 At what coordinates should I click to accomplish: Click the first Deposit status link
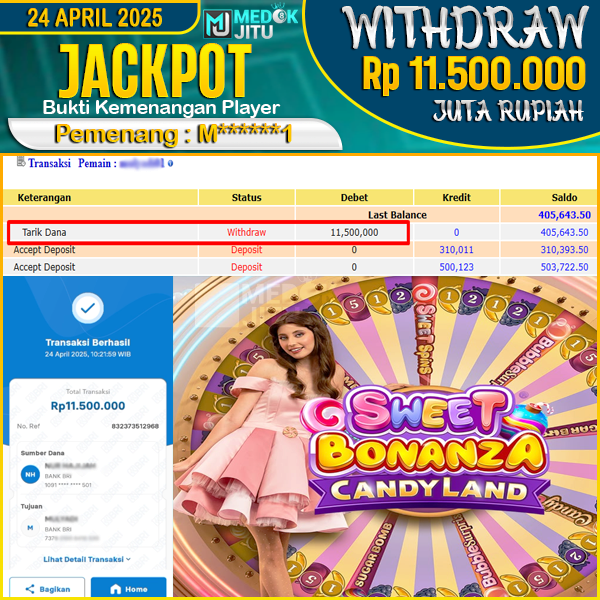click(246, 250)
